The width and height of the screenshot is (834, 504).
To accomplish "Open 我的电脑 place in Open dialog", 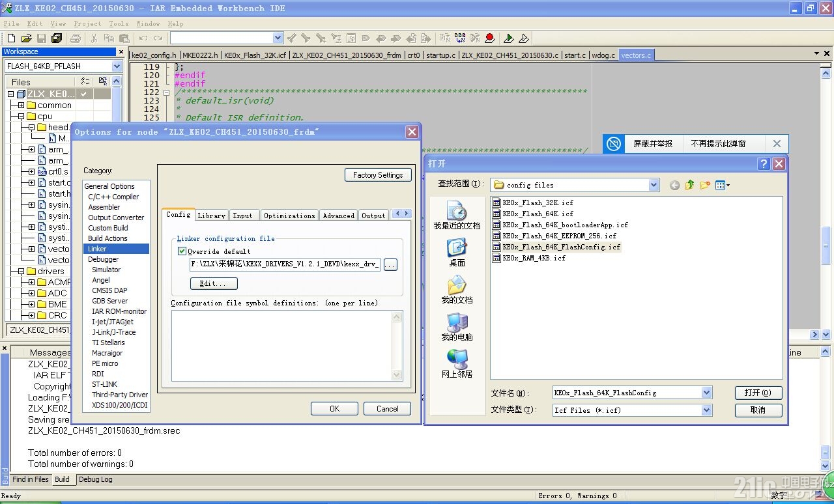I will point(457,327).
